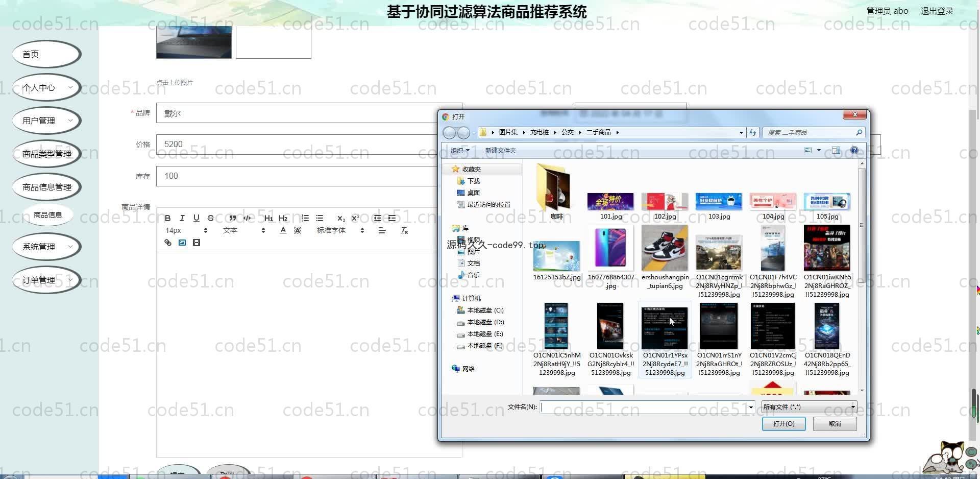Click the 打开(O) button
Viewport: 980px width, 479px height.
[783, 424]
